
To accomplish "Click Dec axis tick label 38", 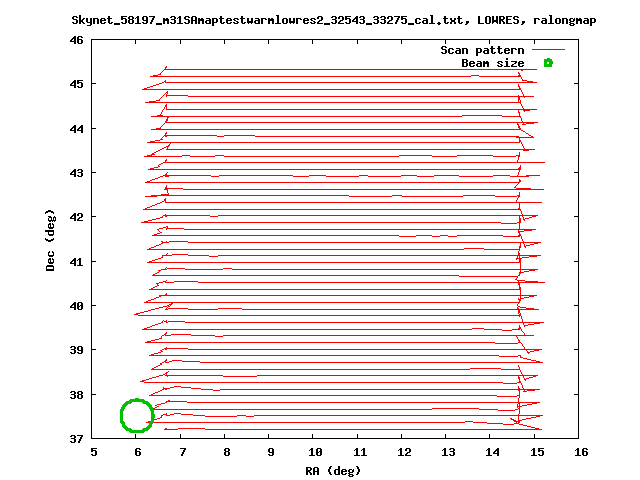I will pyautogui.click(x=76, y=395).
